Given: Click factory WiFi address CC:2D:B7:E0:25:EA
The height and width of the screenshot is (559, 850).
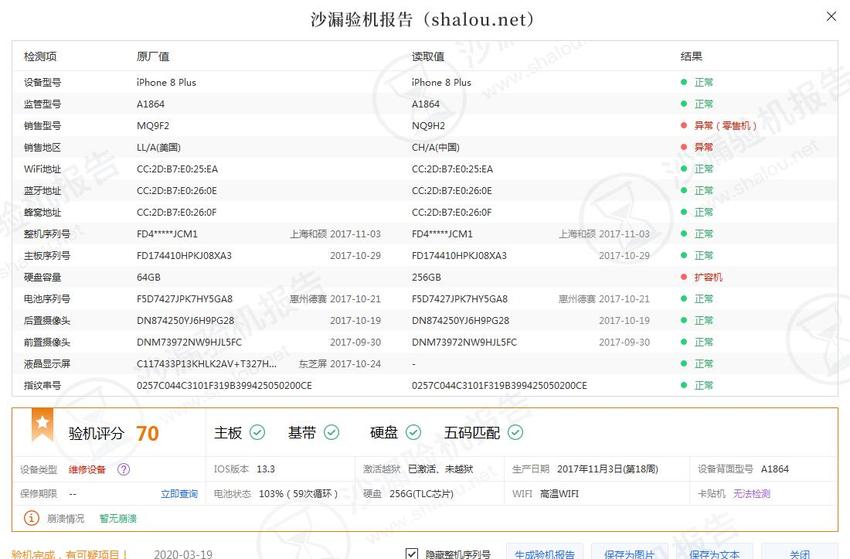Looking at the screenshot, I should point(177,169).
